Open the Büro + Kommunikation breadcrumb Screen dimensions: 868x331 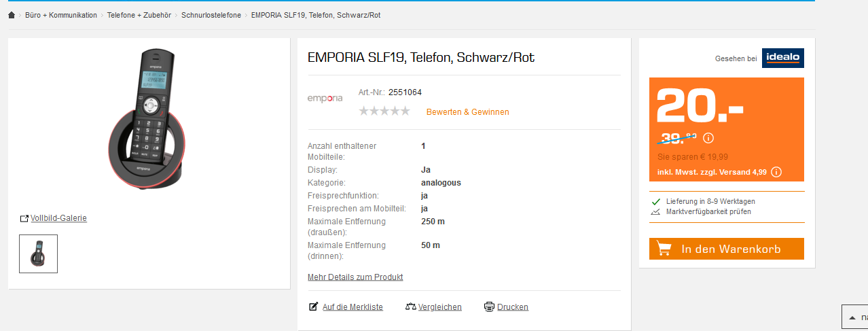61,15
